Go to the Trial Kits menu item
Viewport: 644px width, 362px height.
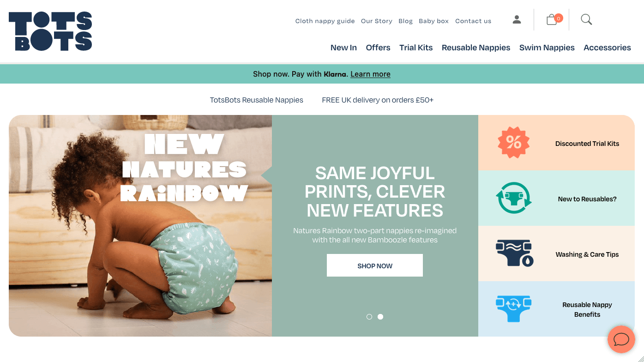(416, 48)
